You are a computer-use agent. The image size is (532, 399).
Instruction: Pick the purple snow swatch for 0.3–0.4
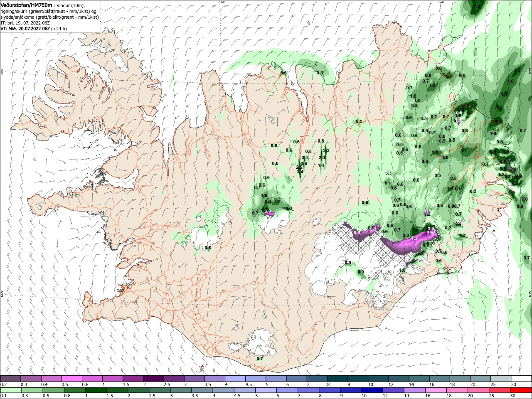(31, 379)
